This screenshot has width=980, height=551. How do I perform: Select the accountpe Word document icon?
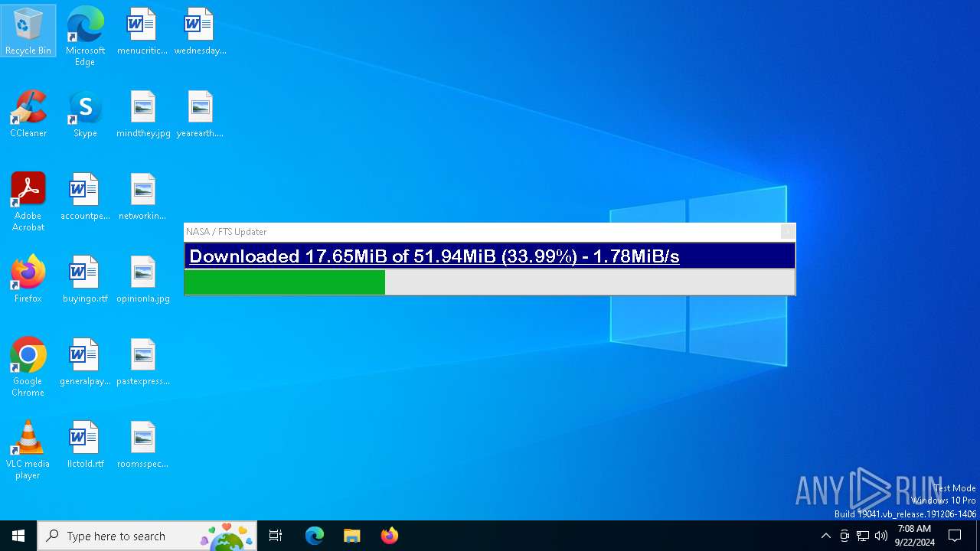coord(85,196)
